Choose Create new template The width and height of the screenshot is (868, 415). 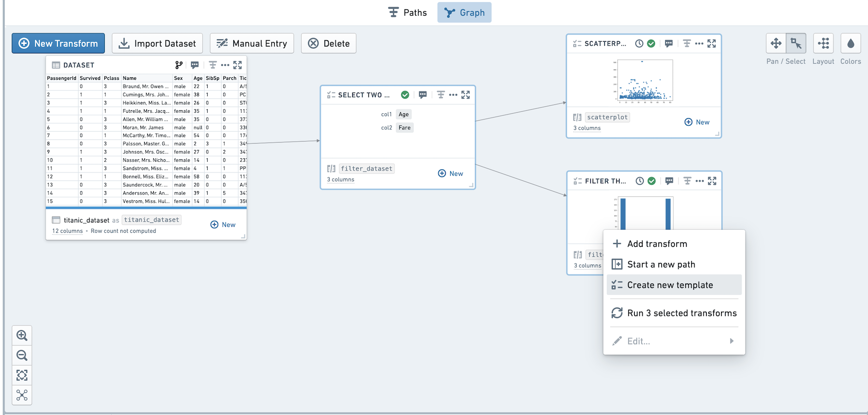tap(674, 285)
